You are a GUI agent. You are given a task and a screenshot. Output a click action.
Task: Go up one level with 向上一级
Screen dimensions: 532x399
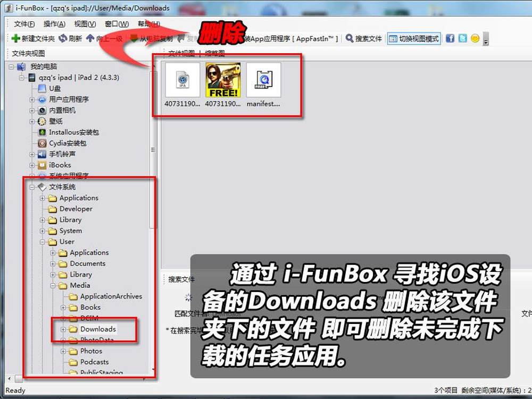[x=104, y=39]
